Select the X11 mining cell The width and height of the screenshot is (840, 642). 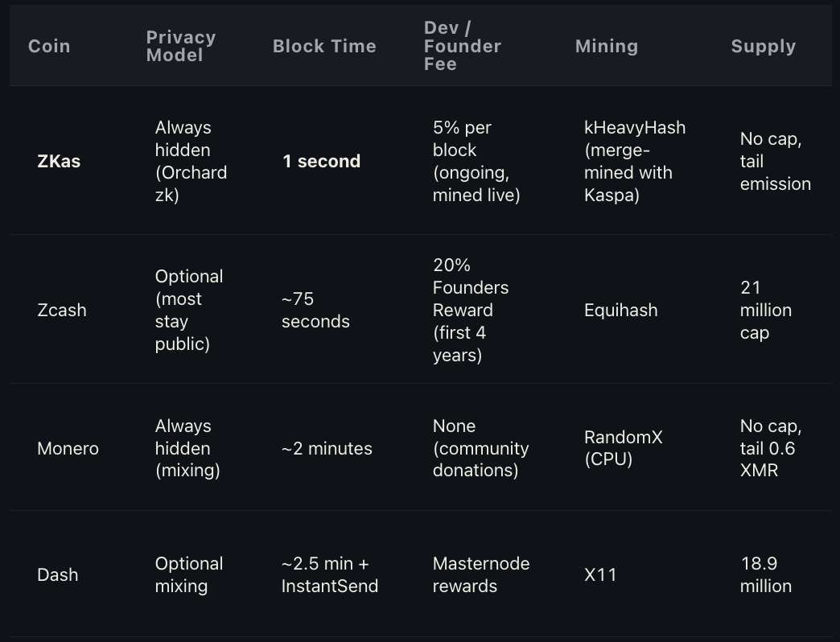click(x=600, y=574)
